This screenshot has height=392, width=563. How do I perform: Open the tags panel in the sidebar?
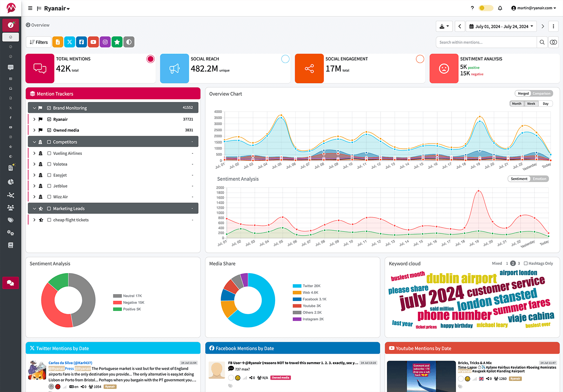click(11, 220)
